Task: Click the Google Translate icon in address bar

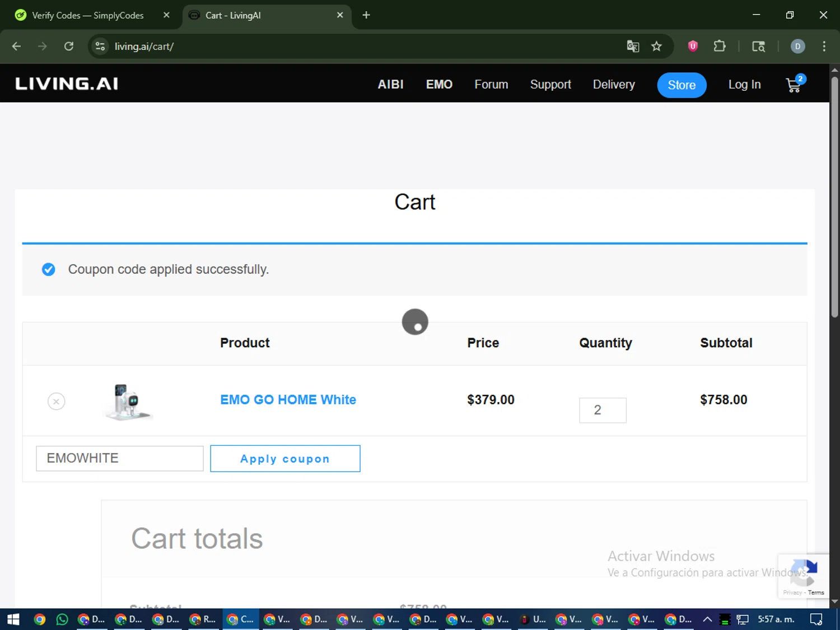Action: click(x=633, y=46)
